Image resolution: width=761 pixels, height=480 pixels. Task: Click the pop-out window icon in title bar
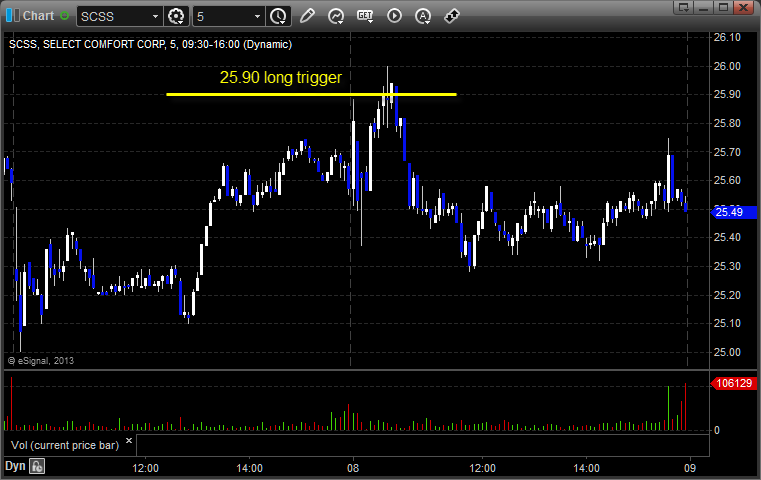683,7
